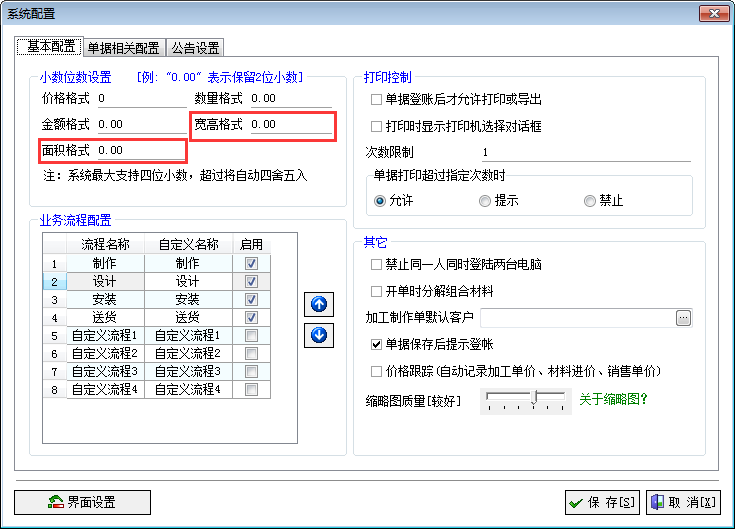Click the 宽高格式 input field
735x529 pixels.
pyautogui.click(x=290, y=125)
